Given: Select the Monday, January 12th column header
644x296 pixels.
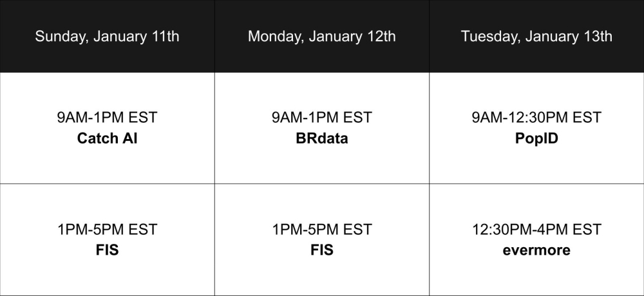Looking at the screenshot, I should click(321, 36).
